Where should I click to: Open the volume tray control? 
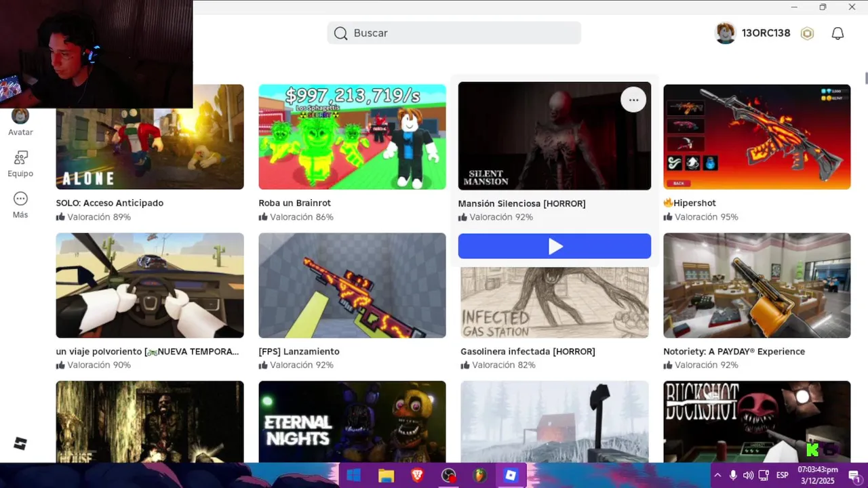748,475
